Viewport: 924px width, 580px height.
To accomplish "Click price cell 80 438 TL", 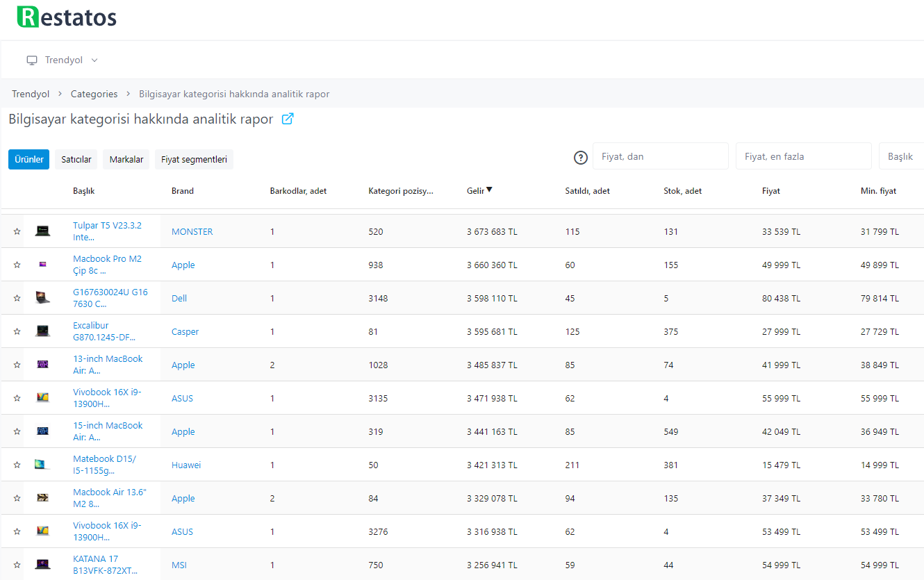I will tap(781, 299).
